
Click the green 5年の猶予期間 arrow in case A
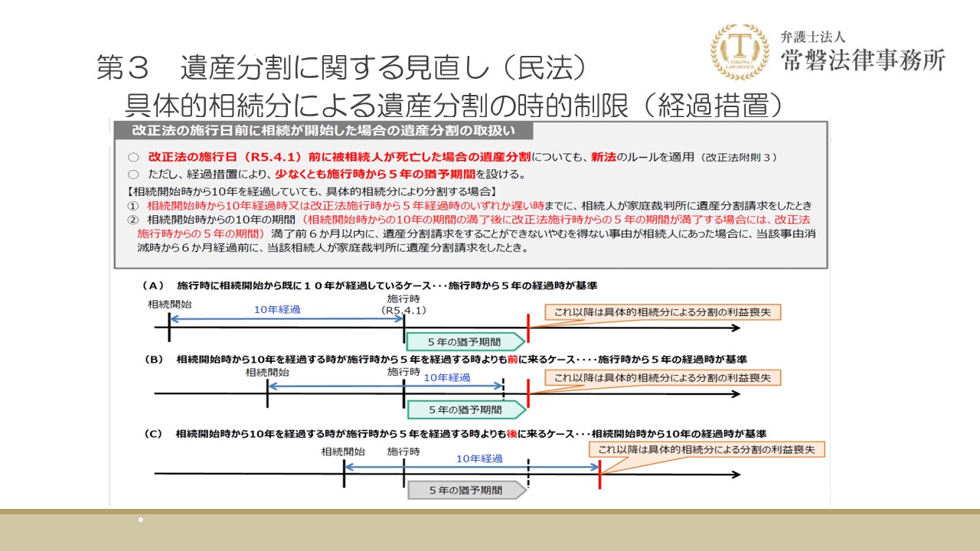[466, 341]
